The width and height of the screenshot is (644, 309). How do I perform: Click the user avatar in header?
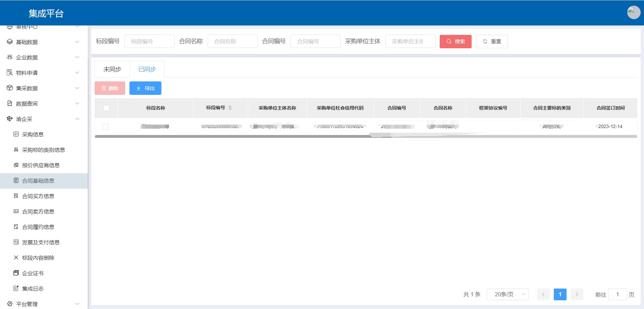point(633,13)
